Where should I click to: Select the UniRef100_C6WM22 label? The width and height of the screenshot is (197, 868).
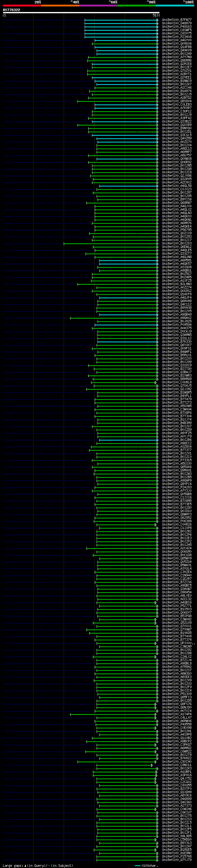177,751
